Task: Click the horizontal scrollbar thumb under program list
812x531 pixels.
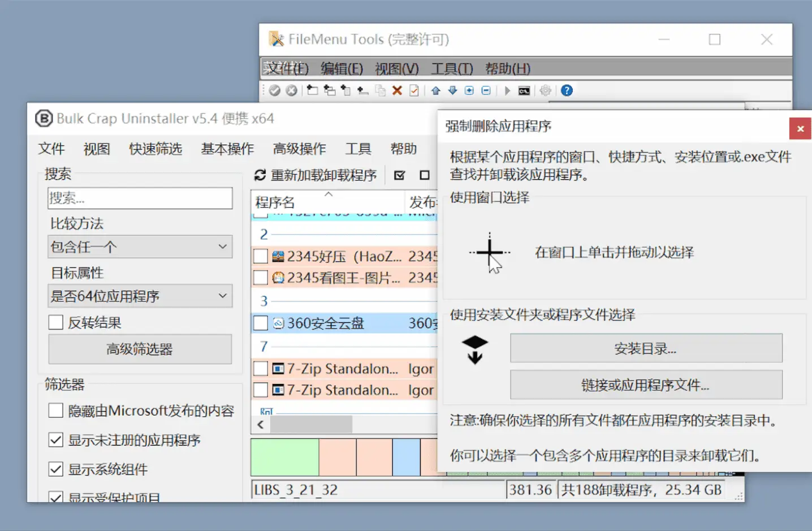Action: (311, 424)
